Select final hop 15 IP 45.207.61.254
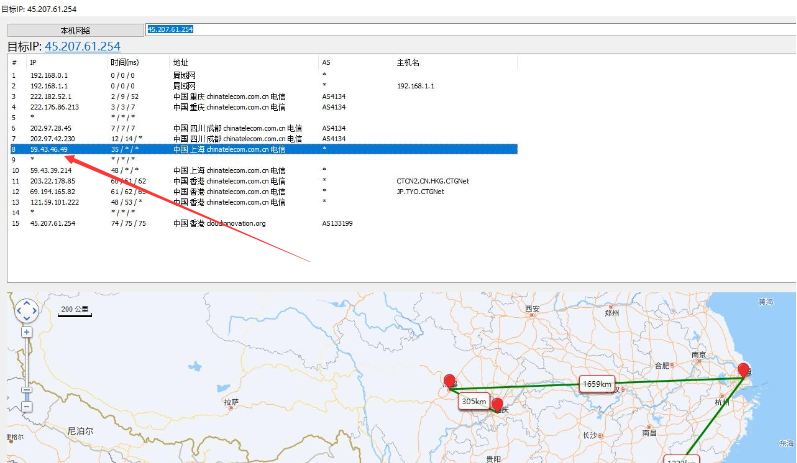The image size is (797, 463). [x=52, y=223]
